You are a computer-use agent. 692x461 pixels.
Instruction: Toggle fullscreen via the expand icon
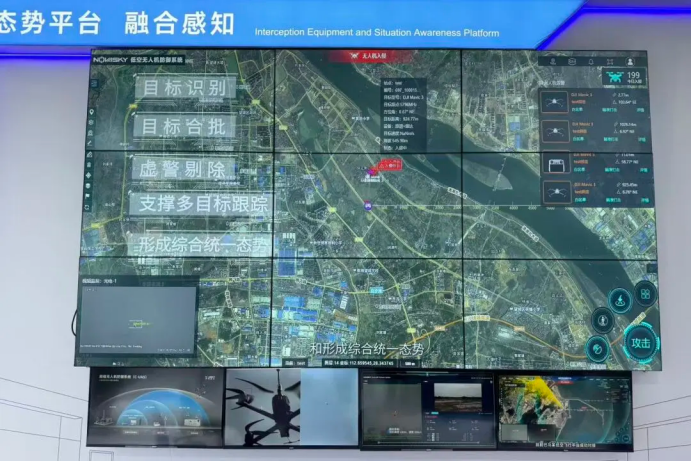coord(610,62)
